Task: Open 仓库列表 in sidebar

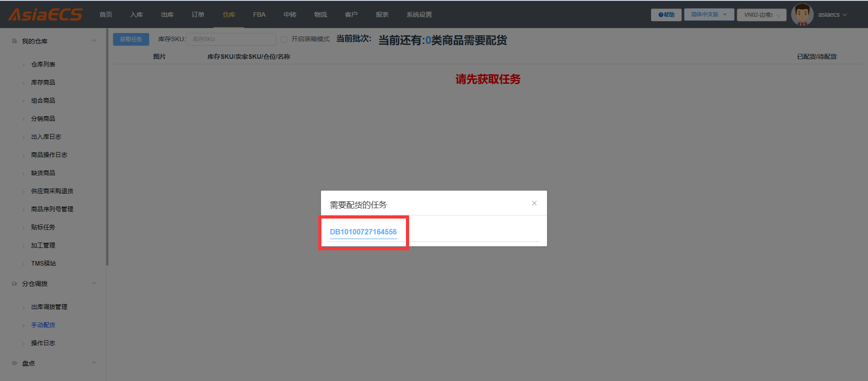Action: click(x=43, y=64)
